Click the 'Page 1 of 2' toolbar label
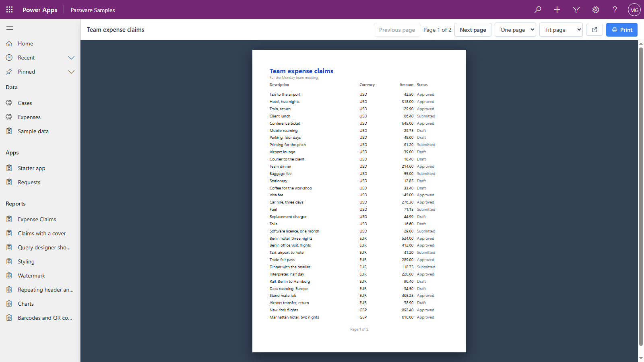This screenshot has width=644, height=362. pos(437,30)
